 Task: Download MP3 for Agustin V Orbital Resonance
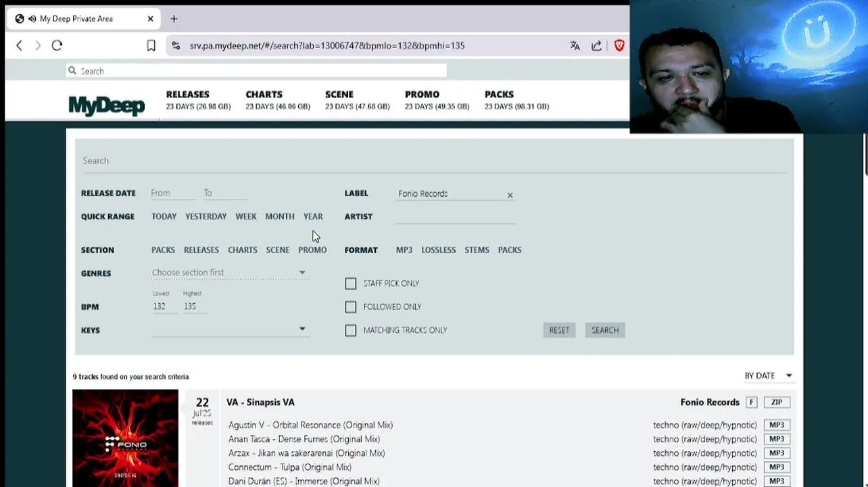coord(776,425)
